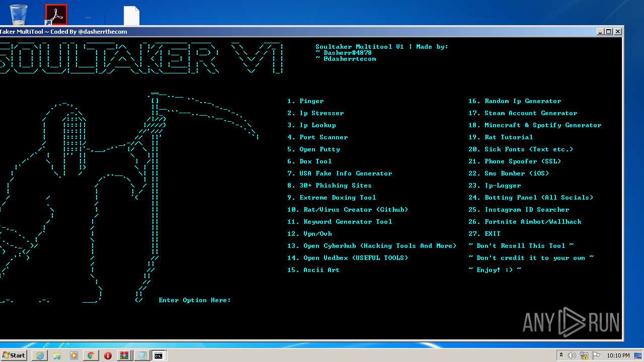Launch Google Chrome from the taskbar
Screen dimensions: 644x362
pyautogui.click(x=91, y=355)
